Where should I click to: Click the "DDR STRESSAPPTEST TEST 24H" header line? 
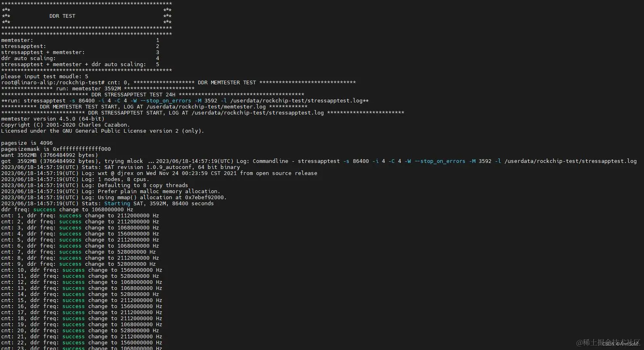click(153, 95)
